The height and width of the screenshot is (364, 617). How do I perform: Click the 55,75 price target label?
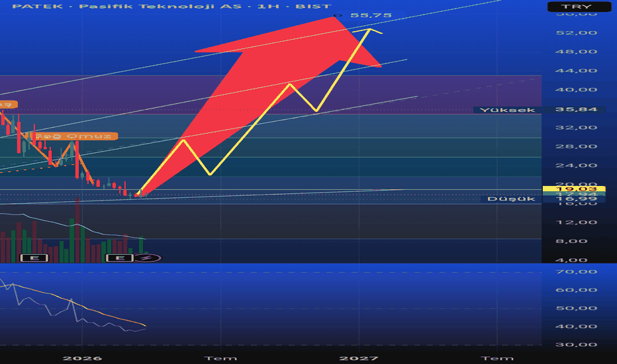[x=371, y=15]
